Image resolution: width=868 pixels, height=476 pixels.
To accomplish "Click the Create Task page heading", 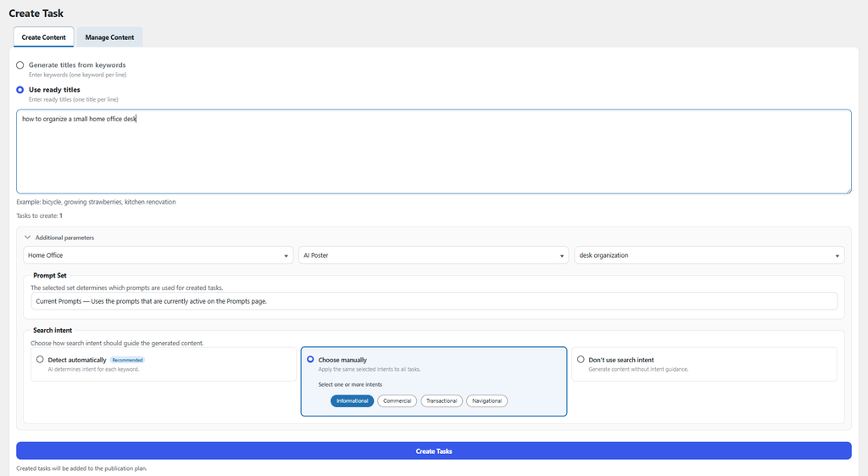I will [36, 14].
